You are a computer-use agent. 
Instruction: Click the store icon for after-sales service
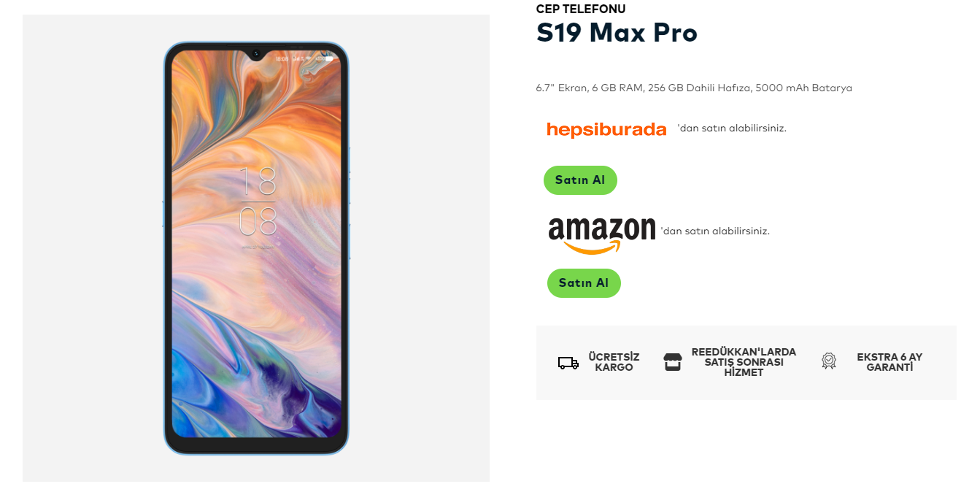[x=672, y=362]
